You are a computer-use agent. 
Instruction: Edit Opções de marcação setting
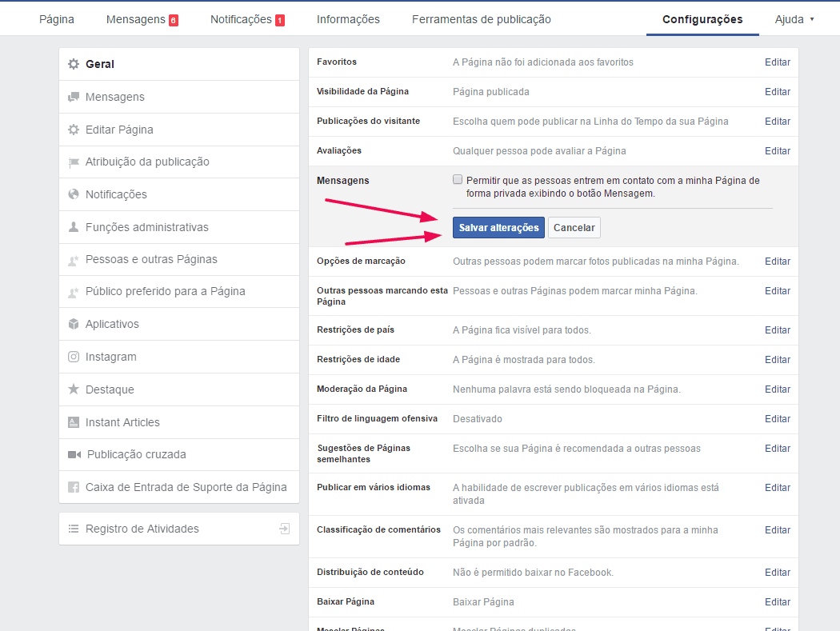pos(778,261)
